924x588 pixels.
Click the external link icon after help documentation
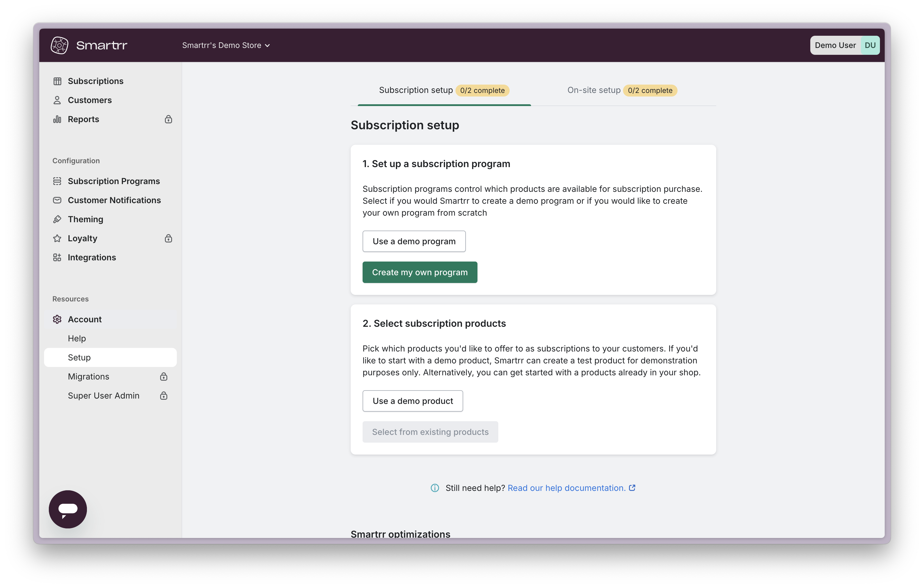(632, 488)
